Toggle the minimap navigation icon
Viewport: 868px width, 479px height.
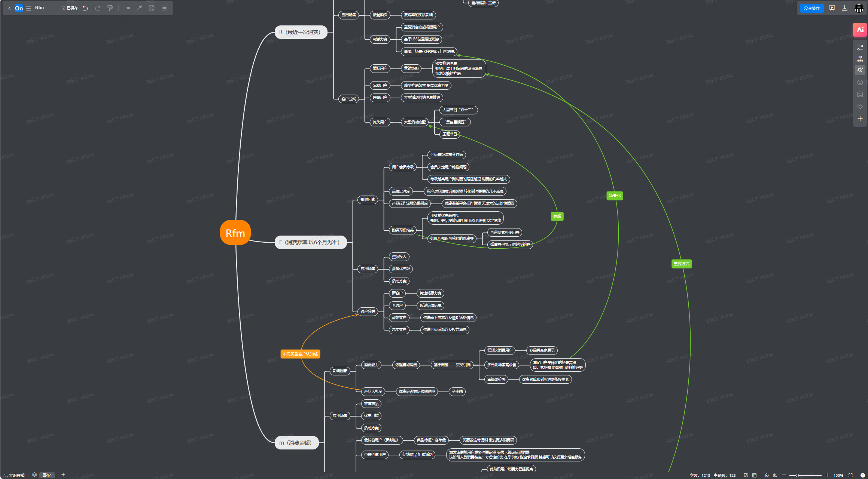coord(775,475)
